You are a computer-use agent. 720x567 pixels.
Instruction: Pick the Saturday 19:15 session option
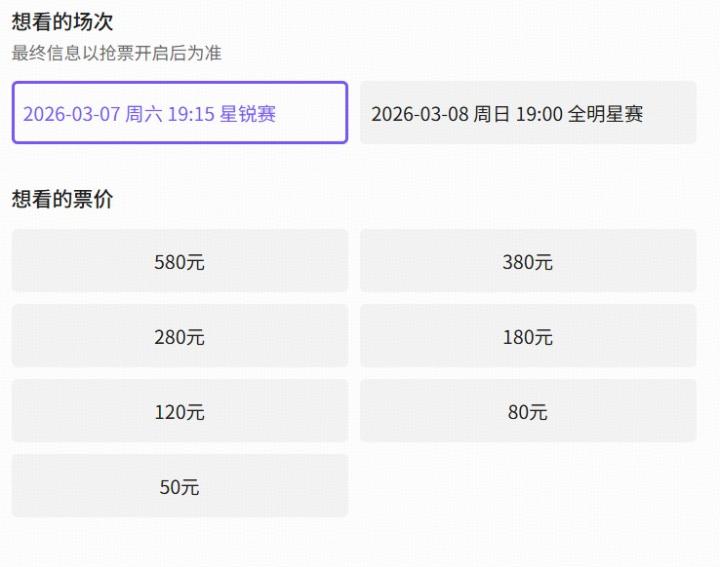tap(180, 113)
